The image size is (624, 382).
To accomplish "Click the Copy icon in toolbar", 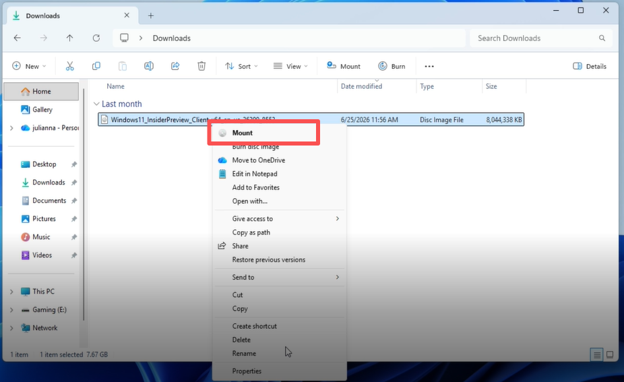I will pyautogui.click(x=96, y=66).
